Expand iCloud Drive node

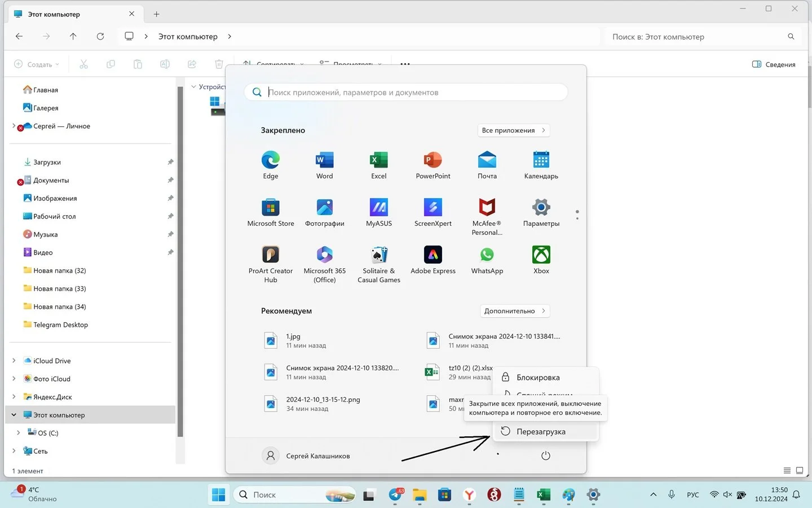click(14, 361)
